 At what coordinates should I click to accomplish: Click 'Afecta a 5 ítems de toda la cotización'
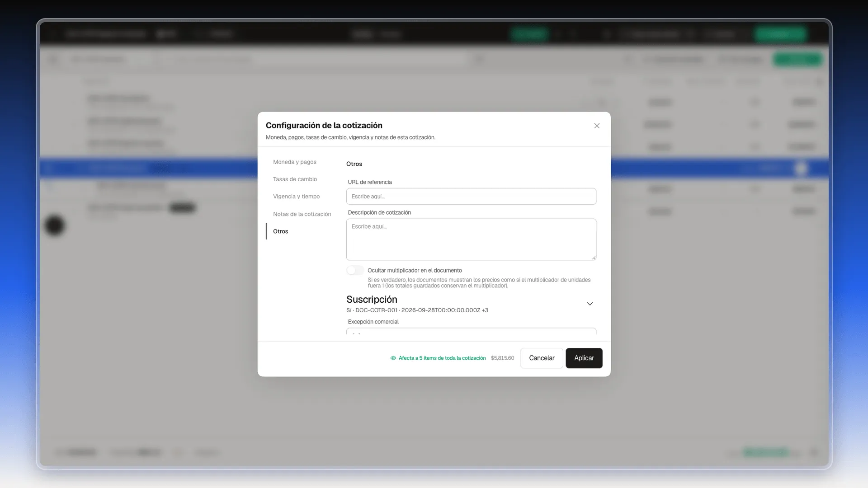(x=442, y=358)
